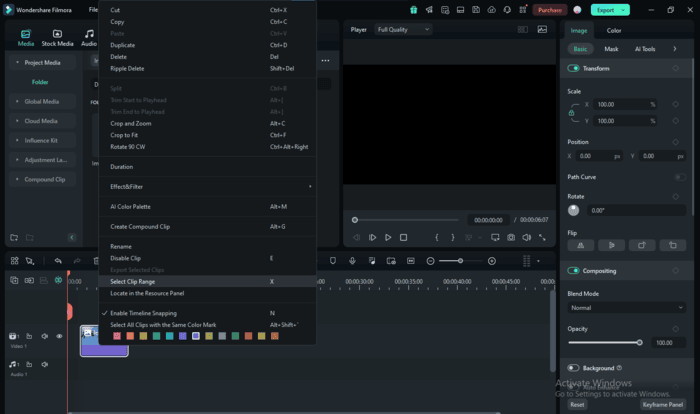Show more Image sub-tabs with arrow
This screenshot has height=414, width=700.
(x=675, y=49)
